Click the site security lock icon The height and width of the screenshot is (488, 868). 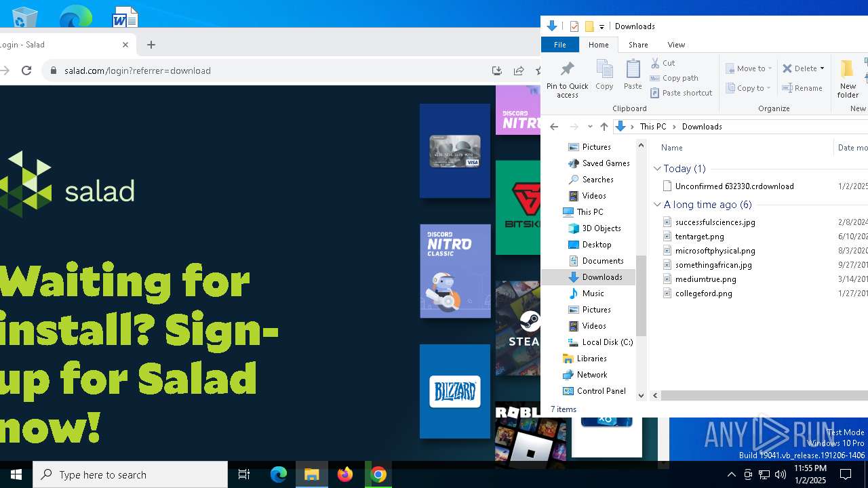[54, 70]
